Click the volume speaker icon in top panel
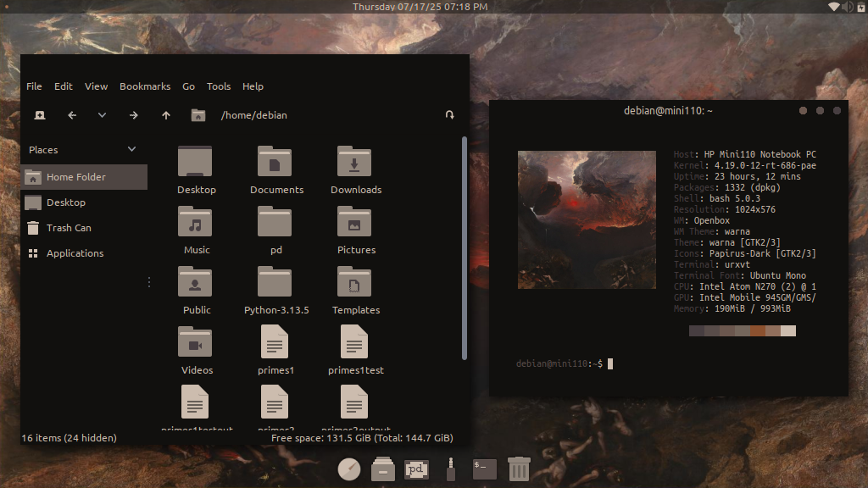The width and height of the screenshot is (868, 488). (848, 7)
